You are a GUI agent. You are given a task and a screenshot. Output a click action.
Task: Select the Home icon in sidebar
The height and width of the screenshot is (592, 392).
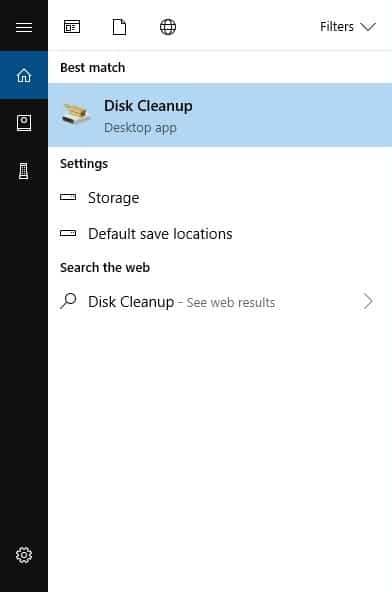[24, 75]
